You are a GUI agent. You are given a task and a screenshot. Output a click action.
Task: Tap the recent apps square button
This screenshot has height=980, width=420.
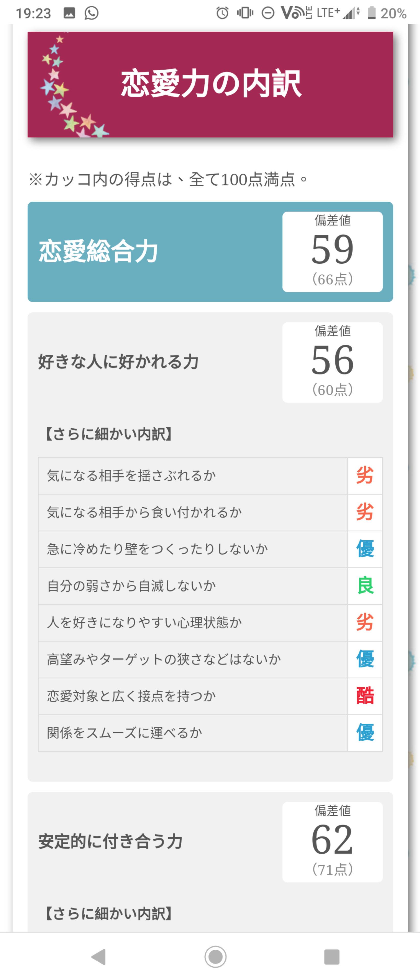[x=331, y=957]
